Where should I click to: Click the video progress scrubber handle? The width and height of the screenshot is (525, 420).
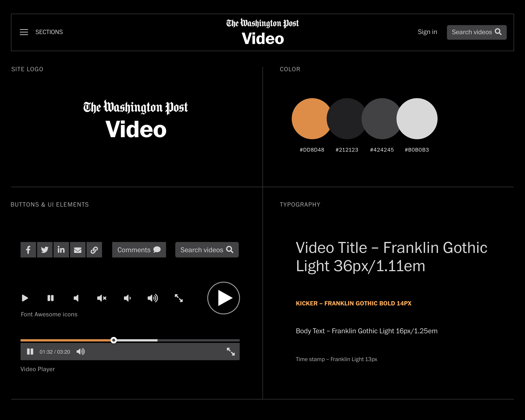[x=113, y=340]
